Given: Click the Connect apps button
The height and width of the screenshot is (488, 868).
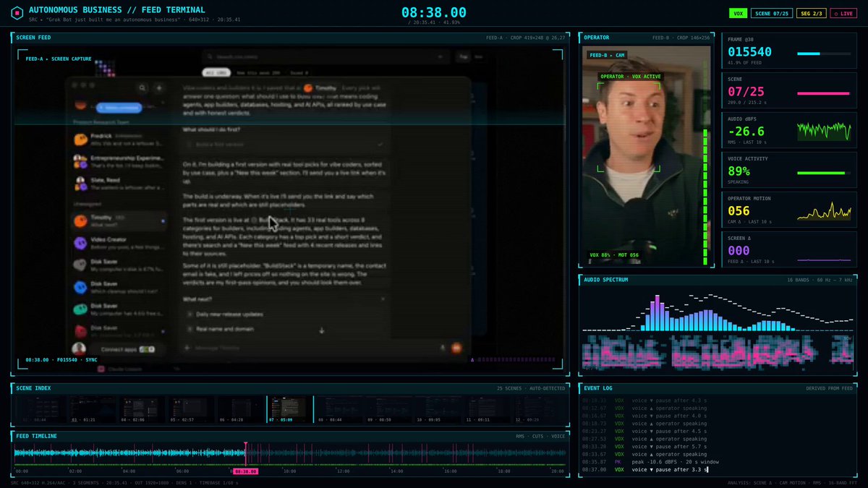Looking at the screenshot, I should click(128, 348).
